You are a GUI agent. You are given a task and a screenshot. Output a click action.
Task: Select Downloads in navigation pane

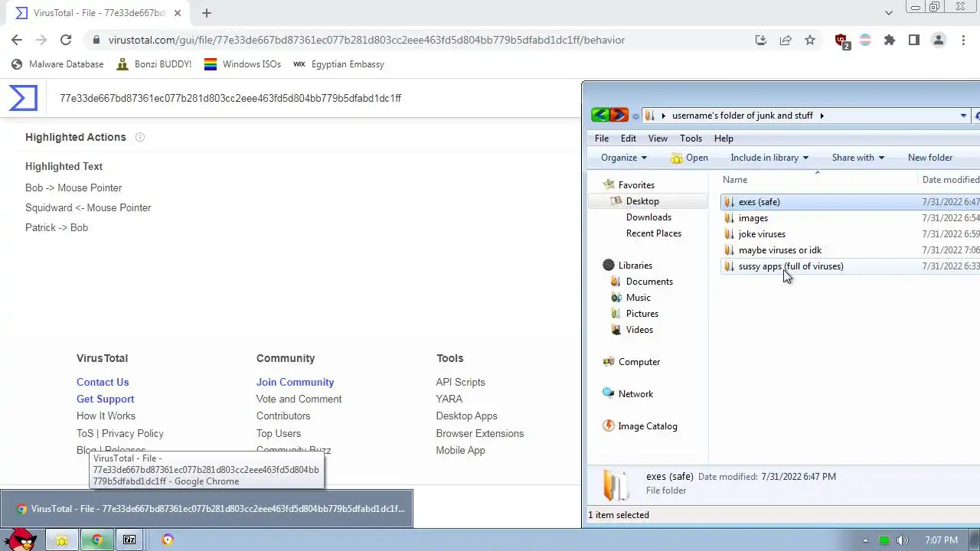[x=648, y=217]
